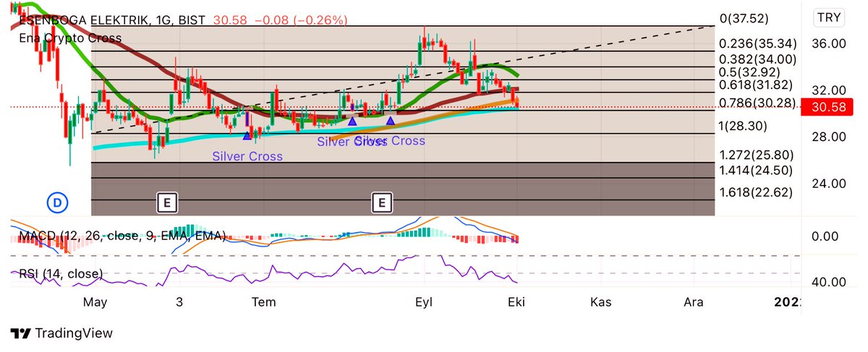Screen dimensions: 868x352
Task: Open the E earnings marker near June
Action: tap(167, 203)
